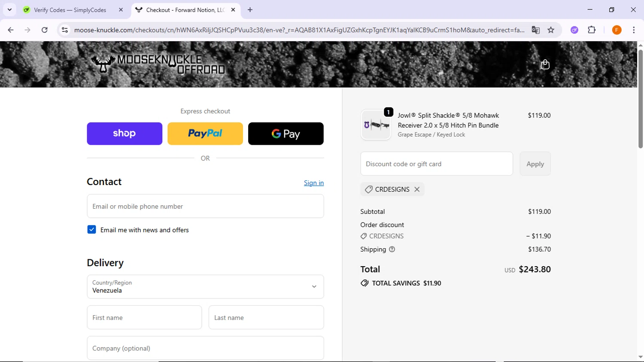
Task: Click the Company (optional) field
Action: (x=205, y=348)
